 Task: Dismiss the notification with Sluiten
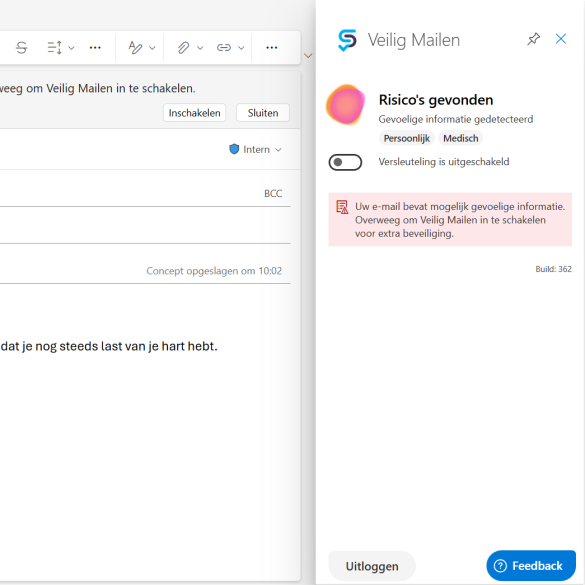click(x=263, y=113)
